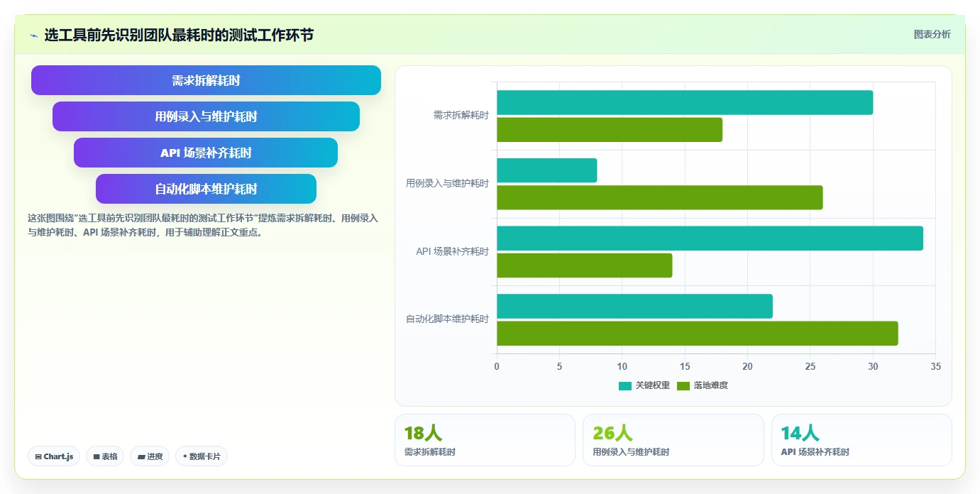Click the x-axis tick value 35
This screenshot has width=980, height=494.
(935, 367)
